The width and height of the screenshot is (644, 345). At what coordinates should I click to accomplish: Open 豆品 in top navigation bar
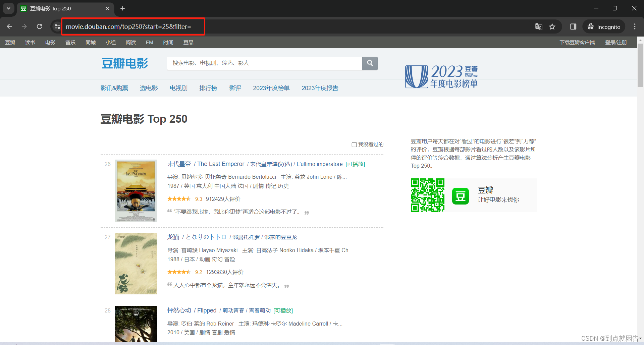(189, 43)
